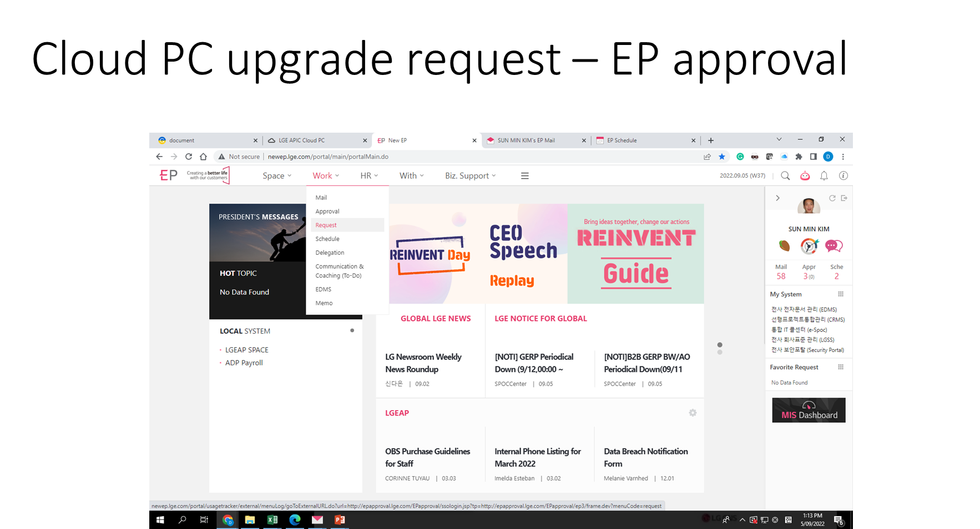Open the notification bell icon
This screenshot has height=529, width=980.
(824, 176)
